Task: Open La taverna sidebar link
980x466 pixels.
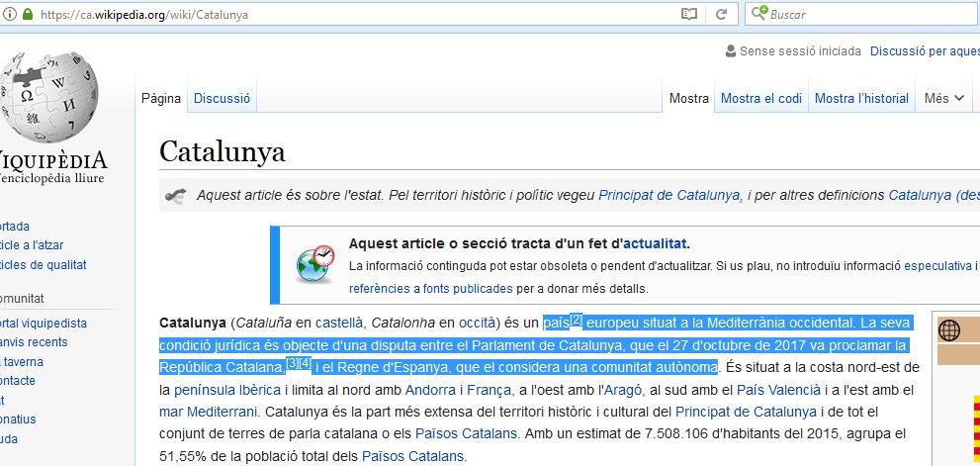Action: pyautogui.click(x=22, y=361)
